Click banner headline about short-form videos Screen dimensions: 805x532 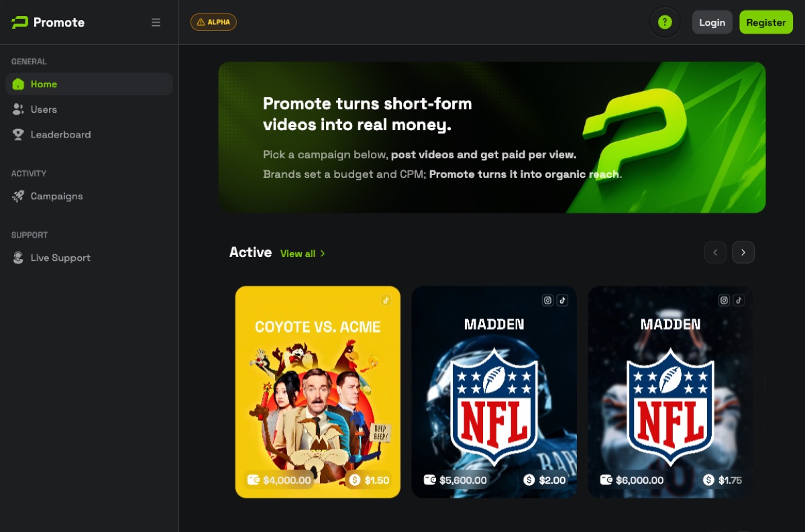(368, 114)
